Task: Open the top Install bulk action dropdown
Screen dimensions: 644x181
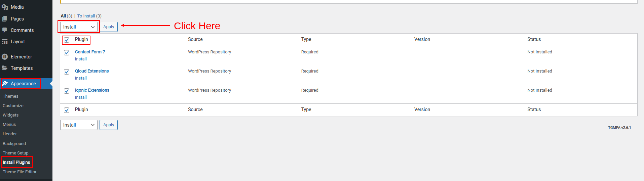Action: click(79, 27)
